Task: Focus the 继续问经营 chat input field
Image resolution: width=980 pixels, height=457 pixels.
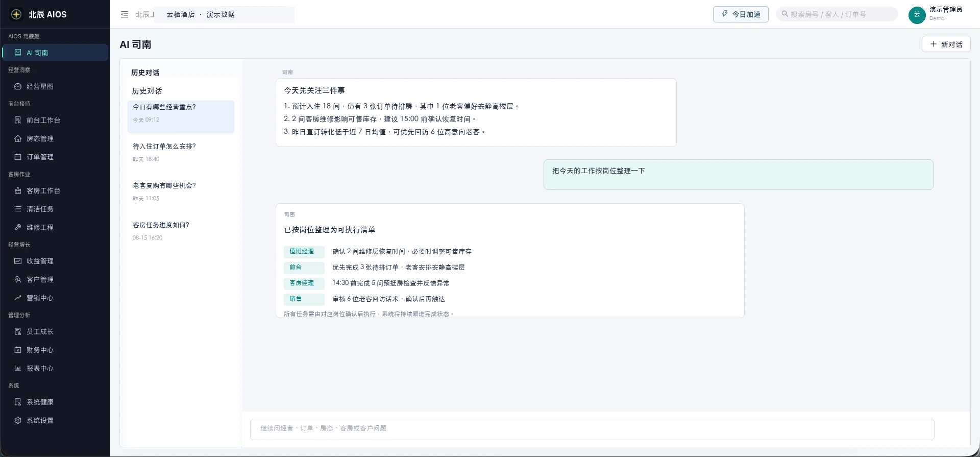Action: pyautogui.click(x=592, y=429)
